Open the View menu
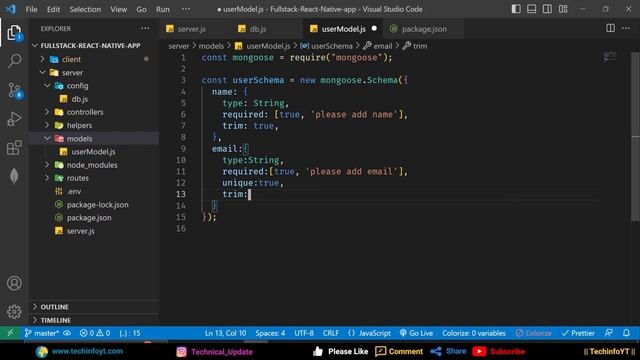The width and height of the screenshot is (640, 360). click(118, 9)
